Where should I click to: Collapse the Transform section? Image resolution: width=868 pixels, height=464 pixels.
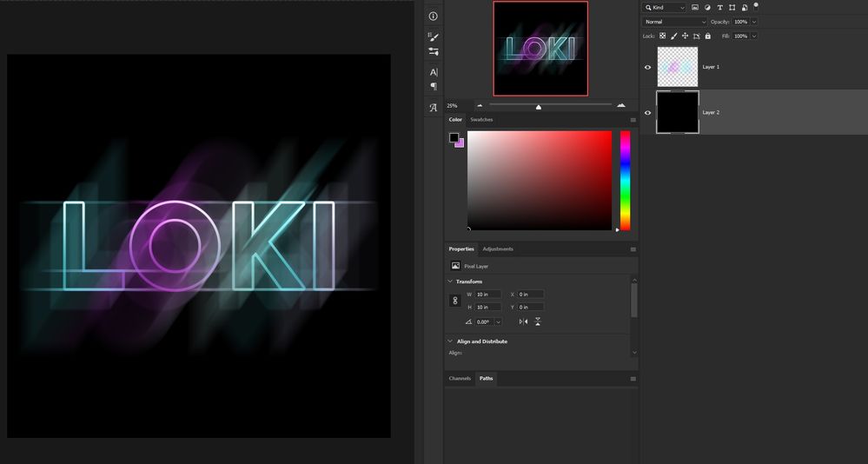coord(450,282)
